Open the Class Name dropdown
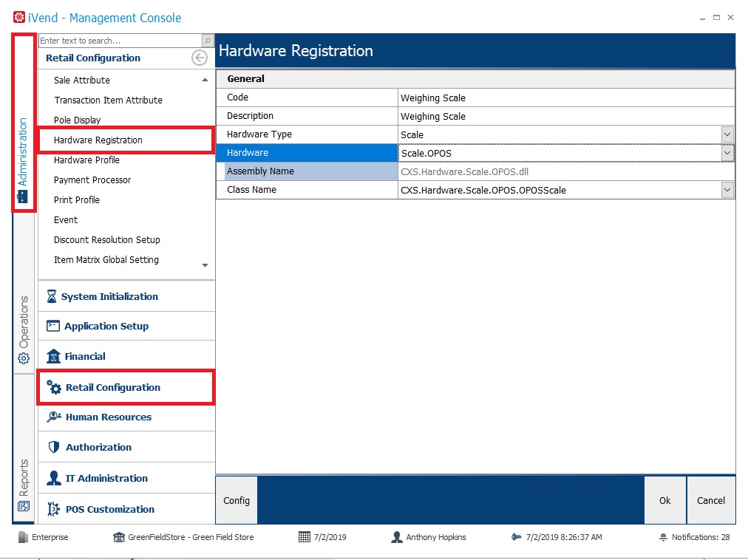 727,190
